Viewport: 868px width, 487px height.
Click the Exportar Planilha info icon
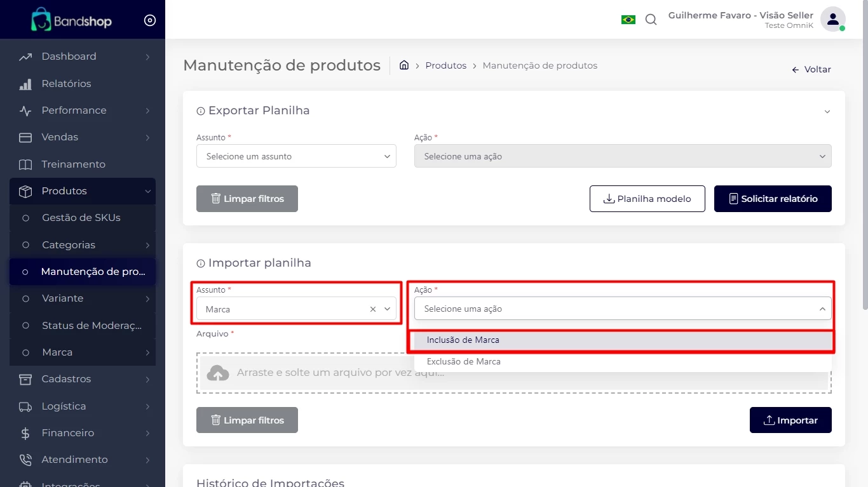(x=201, y=111)
